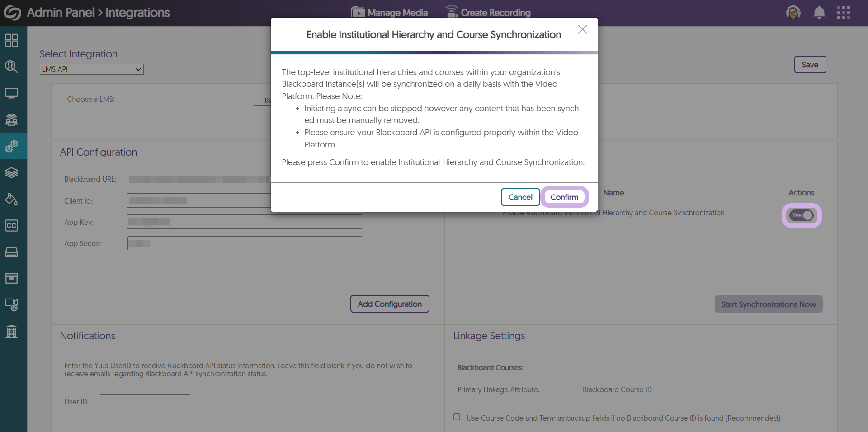The height and width of the screenshot is (432, 868).
Task: Go to Admin Panel breadcrumb
Action: (x=61, y=13)
